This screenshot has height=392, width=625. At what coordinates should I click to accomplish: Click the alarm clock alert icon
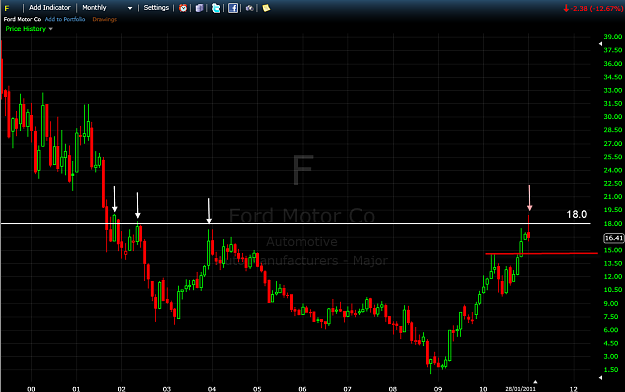point(183,8)
